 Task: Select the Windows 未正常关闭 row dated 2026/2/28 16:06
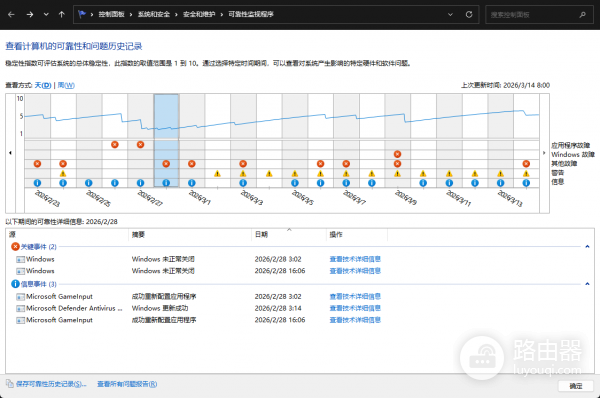(300, 271)
